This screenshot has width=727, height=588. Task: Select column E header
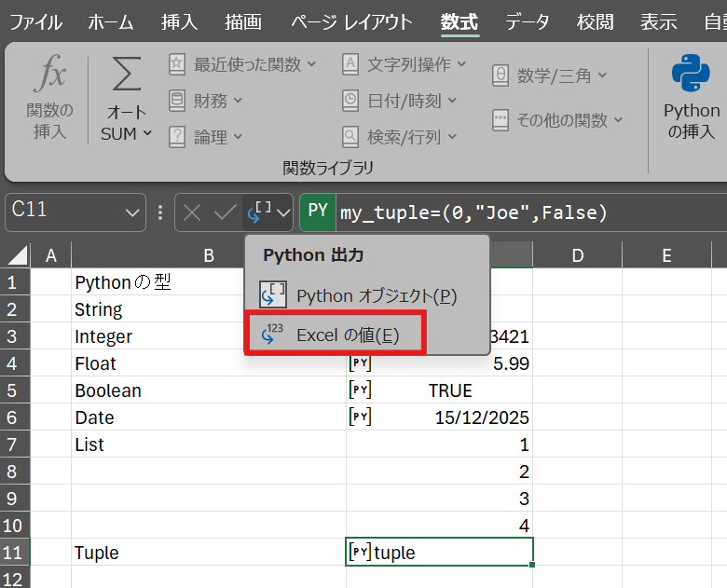coord(666,255)
